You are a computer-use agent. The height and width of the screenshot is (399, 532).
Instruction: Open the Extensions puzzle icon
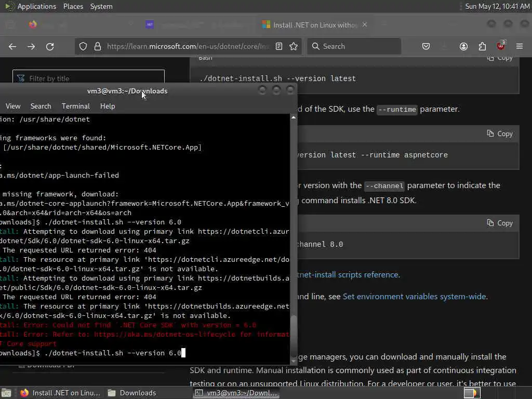tap(482, 46)
